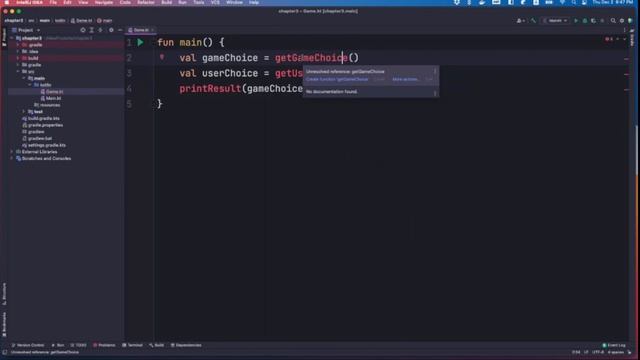This screenshot has width=640, height=360.
Task: Collapse the chapter3 root node
Action: (12, 38)
